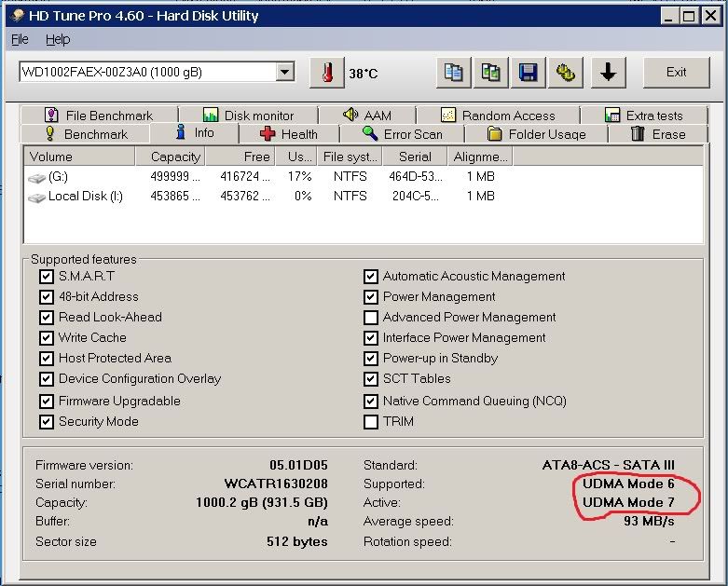Click the (G:) drive icon
Viewport: 728px width, 586px height.
[36, 178]
